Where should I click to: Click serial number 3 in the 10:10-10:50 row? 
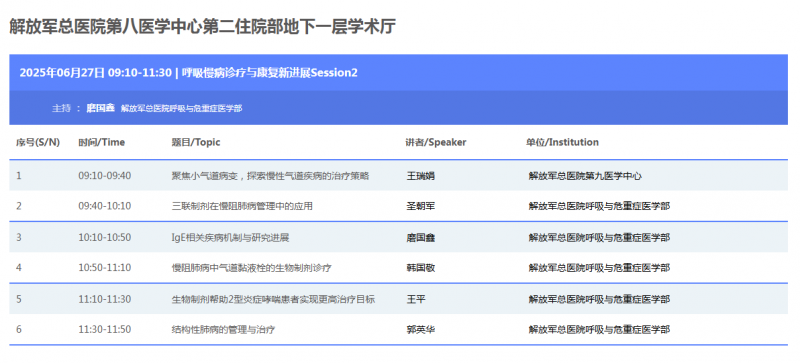[x=19, y=237]
